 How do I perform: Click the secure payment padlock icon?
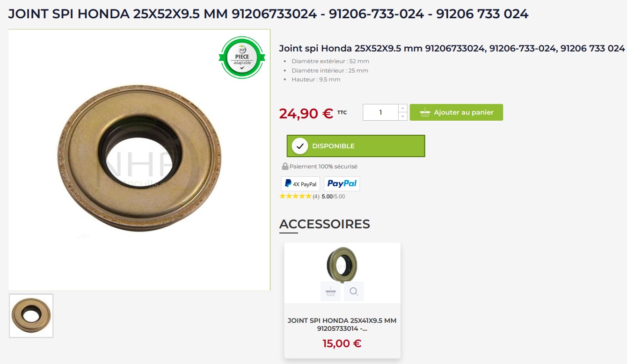(x=285, y=166)
